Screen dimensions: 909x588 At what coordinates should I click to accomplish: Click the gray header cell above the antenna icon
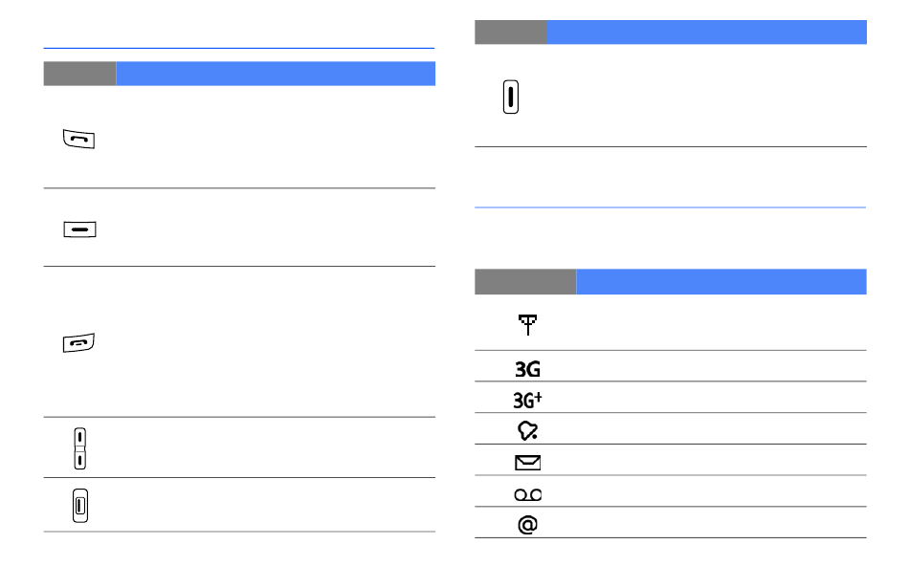click(x=525, y=281)
